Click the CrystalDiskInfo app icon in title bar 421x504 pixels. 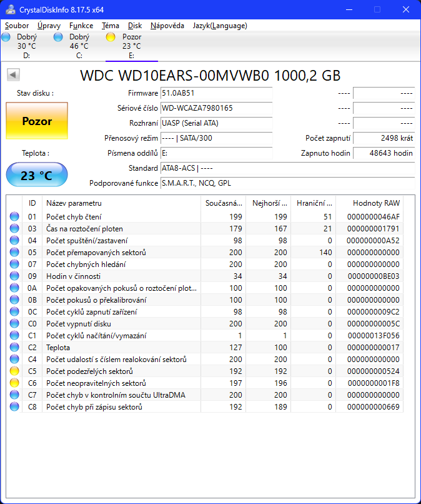coord(11,9)
